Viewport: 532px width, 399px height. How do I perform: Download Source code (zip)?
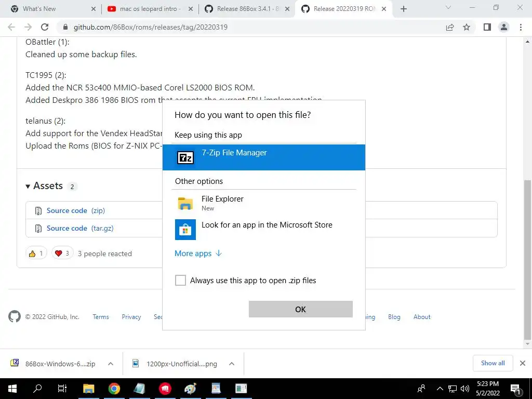(x=76, y=210)
